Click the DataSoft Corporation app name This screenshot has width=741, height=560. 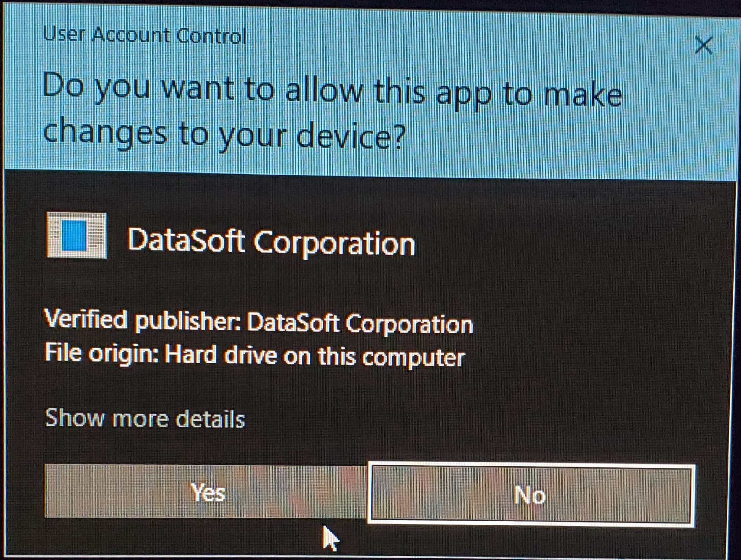coord(271,242)
